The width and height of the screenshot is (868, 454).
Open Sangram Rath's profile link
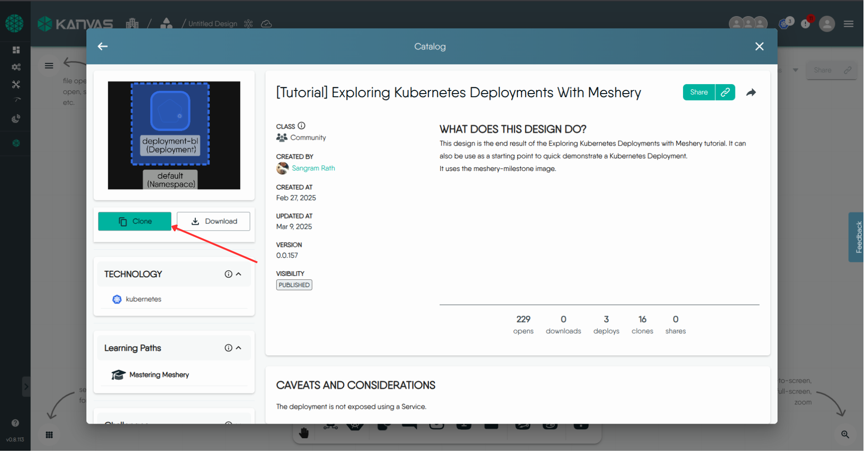click(x=313, y=168)
